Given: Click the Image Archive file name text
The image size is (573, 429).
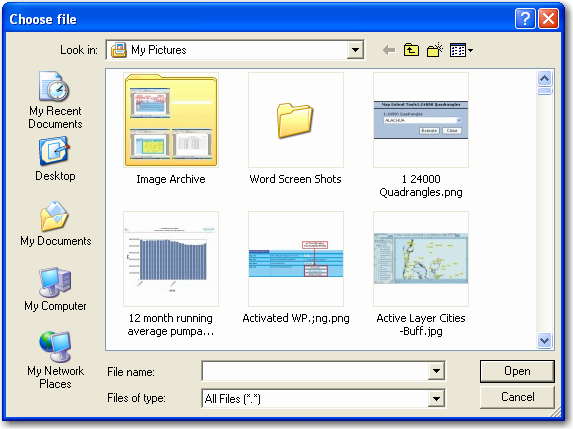Looking at the screenshot, I should 171,179.
